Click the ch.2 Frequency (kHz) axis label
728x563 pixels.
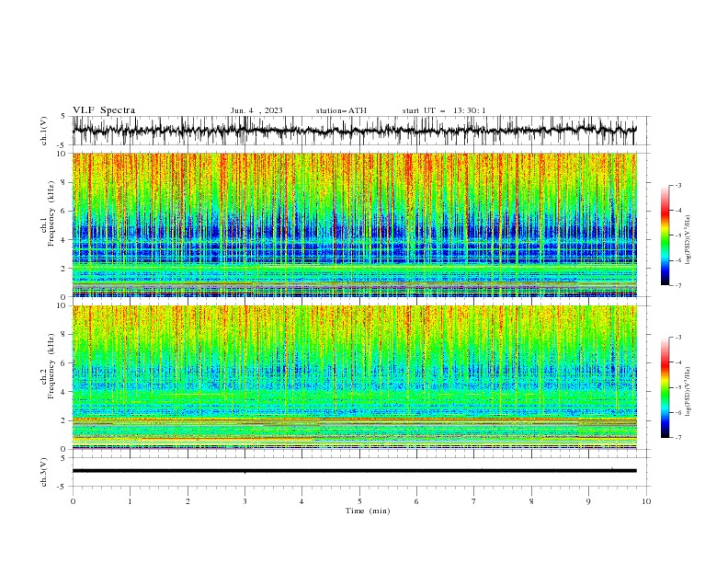click(48, 366)
